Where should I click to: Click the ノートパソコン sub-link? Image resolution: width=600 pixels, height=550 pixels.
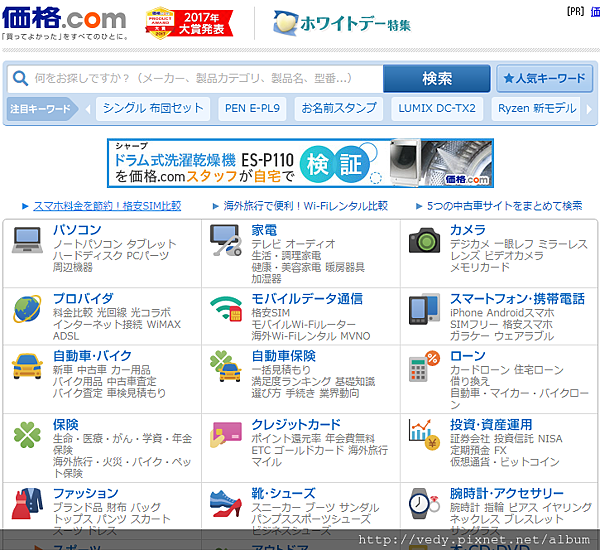88,244
